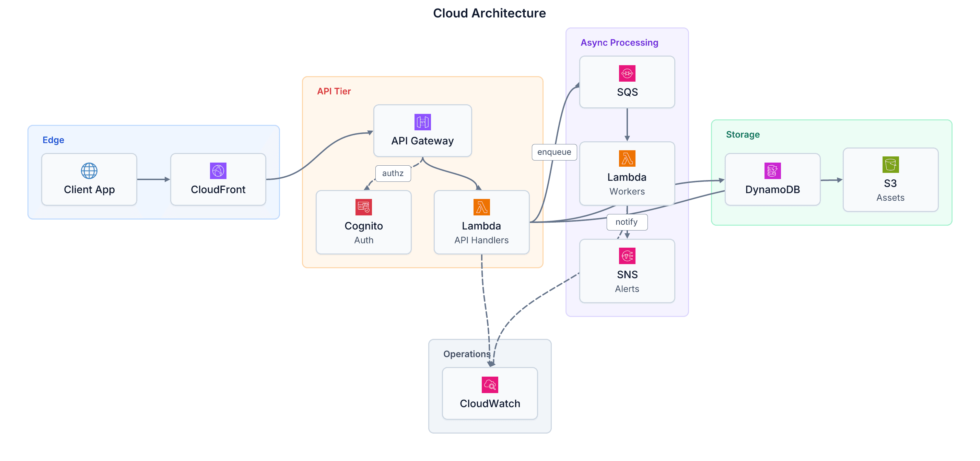Select the S3 green bucket icon

tap(890, 165)
